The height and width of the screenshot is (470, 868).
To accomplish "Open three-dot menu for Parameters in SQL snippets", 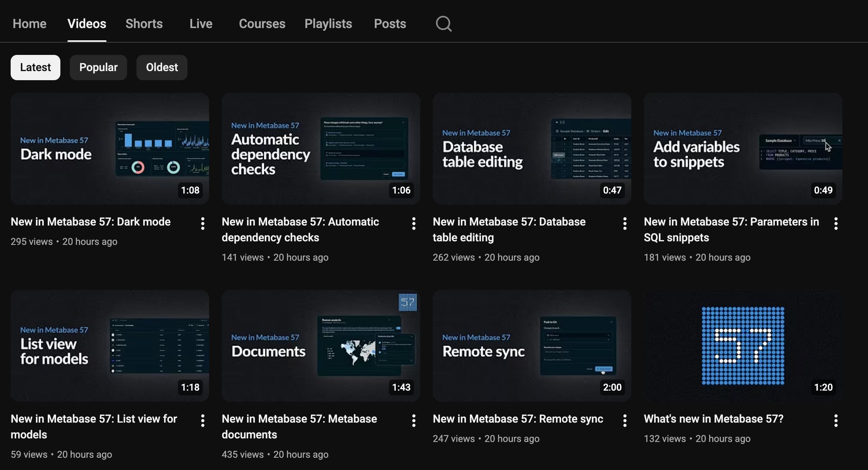I will tap(836, 224).
